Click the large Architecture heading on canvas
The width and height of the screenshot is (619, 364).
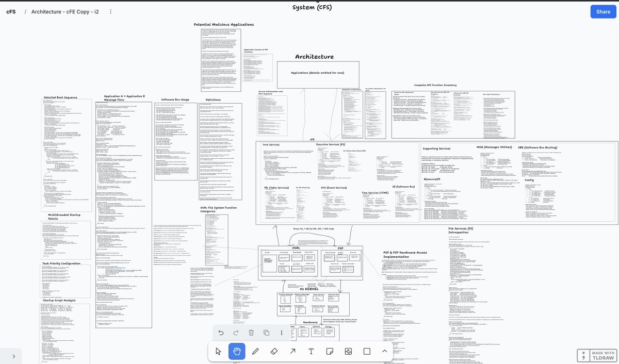click(x=314, y=57)
